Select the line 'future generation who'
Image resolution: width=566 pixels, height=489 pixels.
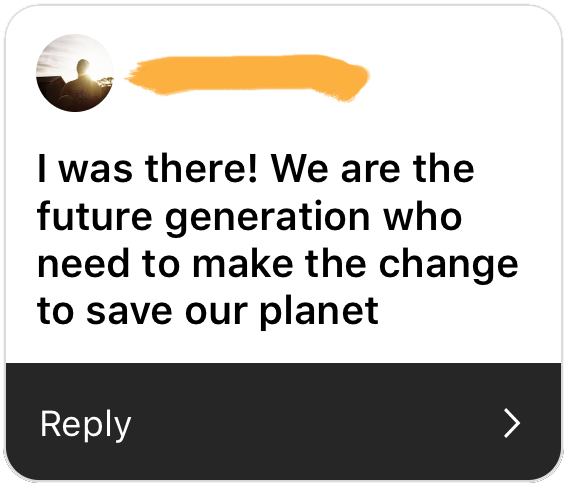(249, 218)
